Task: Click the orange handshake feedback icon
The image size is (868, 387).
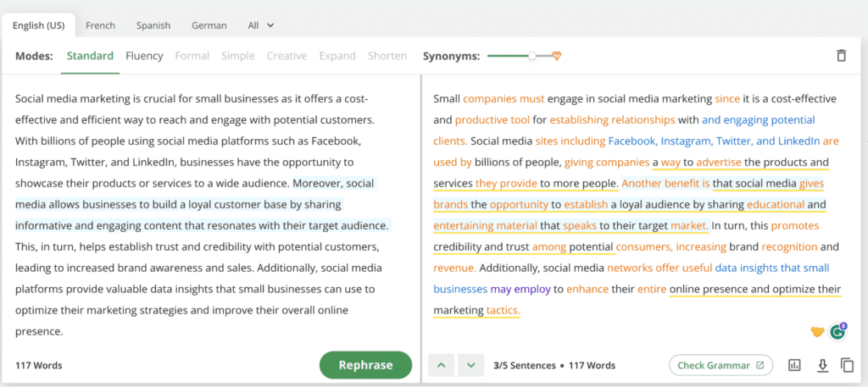Action: (817, 332)
